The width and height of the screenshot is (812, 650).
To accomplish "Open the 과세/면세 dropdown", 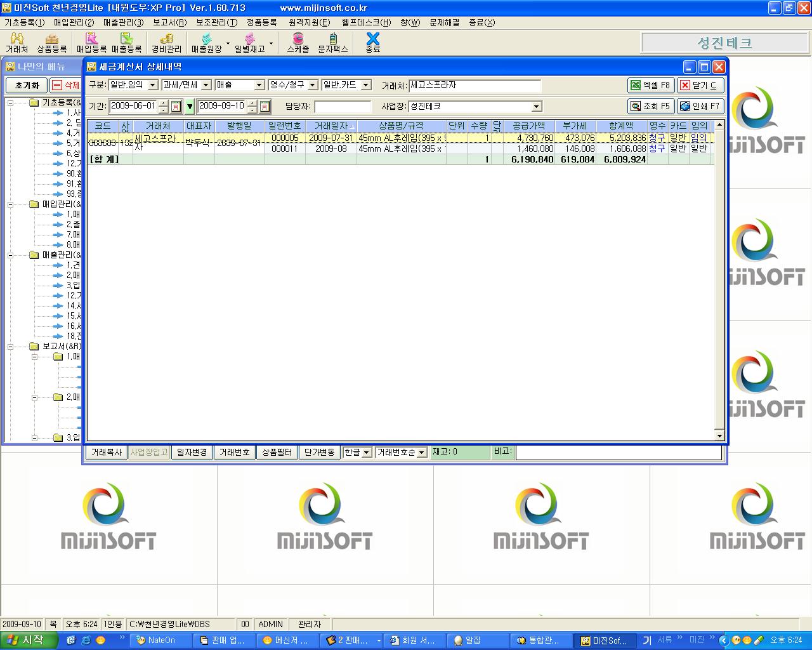I will (206, 85).
